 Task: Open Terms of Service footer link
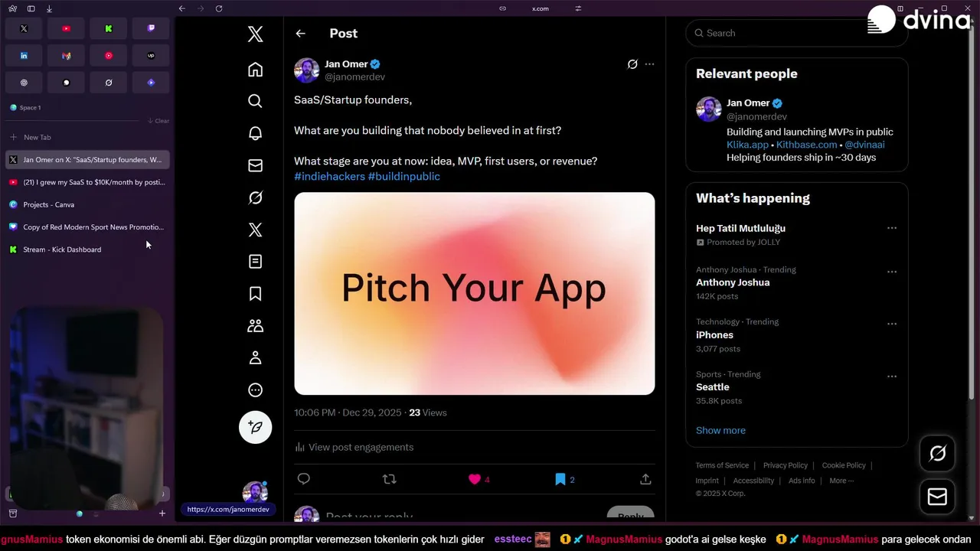coord(722,465)
